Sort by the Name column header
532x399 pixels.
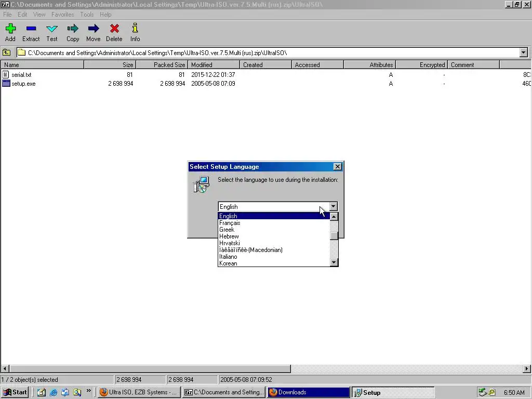pos(42,65)
